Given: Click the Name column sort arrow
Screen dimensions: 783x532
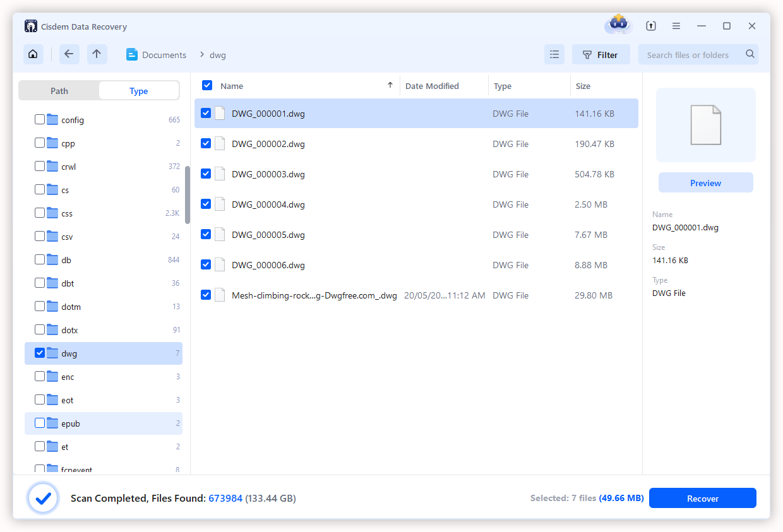Looking at the screenshot, I should click(x=390, y=85).
